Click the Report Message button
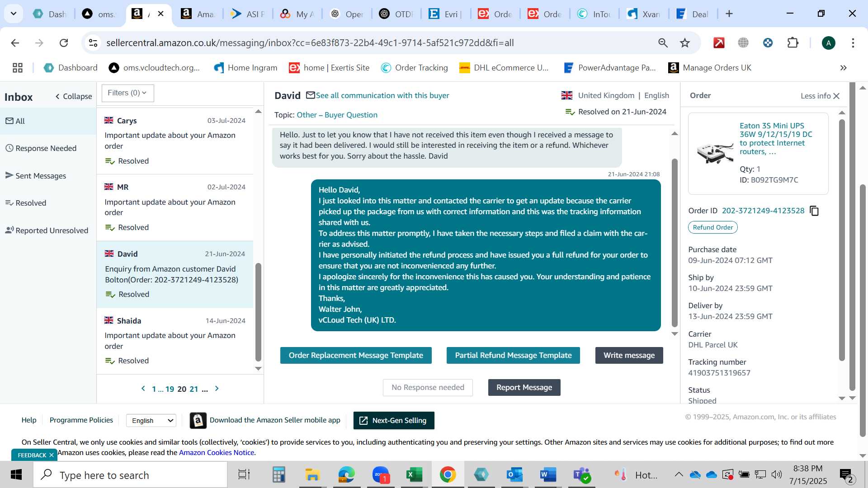 coord(524,388)
